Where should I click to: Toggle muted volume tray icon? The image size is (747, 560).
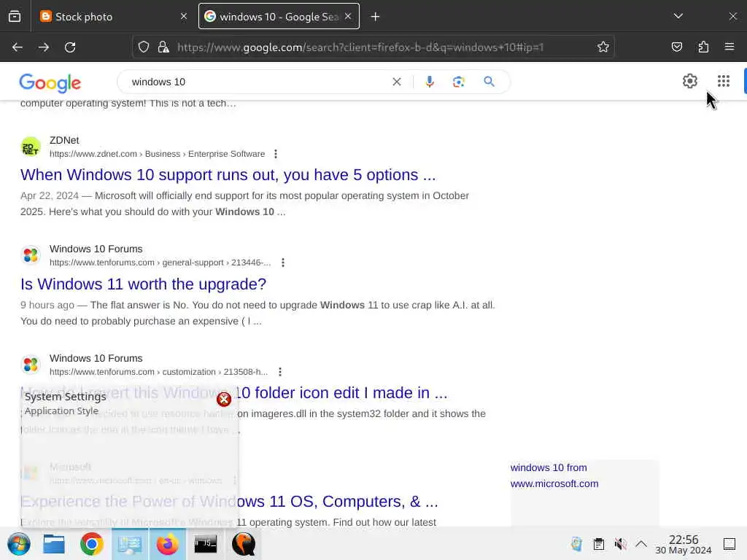(x=620, y=544)
